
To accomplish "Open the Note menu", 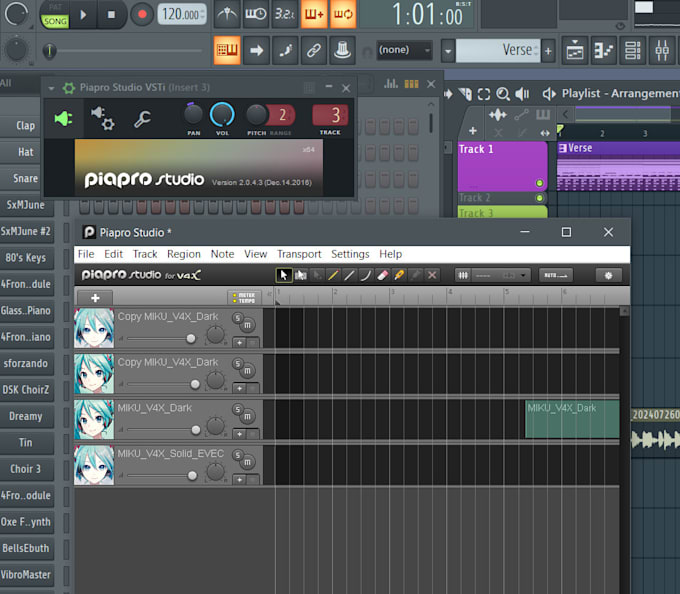I will (x=222, y=254).
